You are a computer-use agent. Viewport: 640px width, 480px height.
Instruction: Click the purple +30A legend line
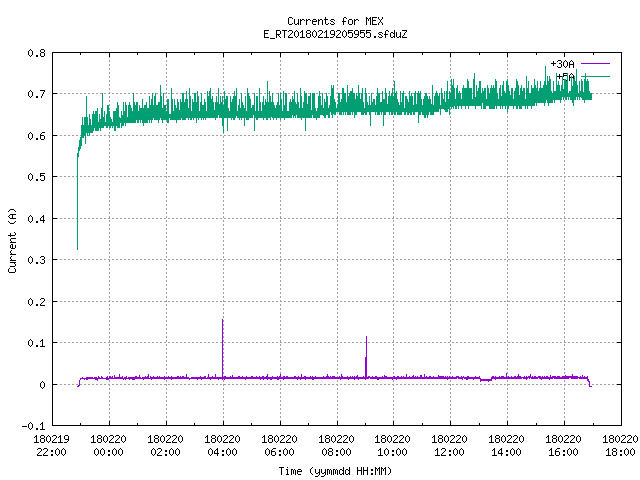[595, 64]
